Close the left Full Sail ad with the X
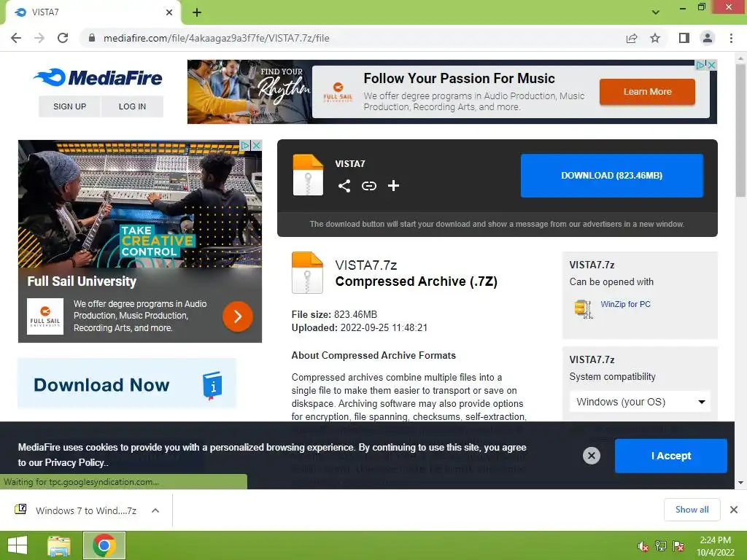The width and height of the screenshot is (747, 560). 256,145
